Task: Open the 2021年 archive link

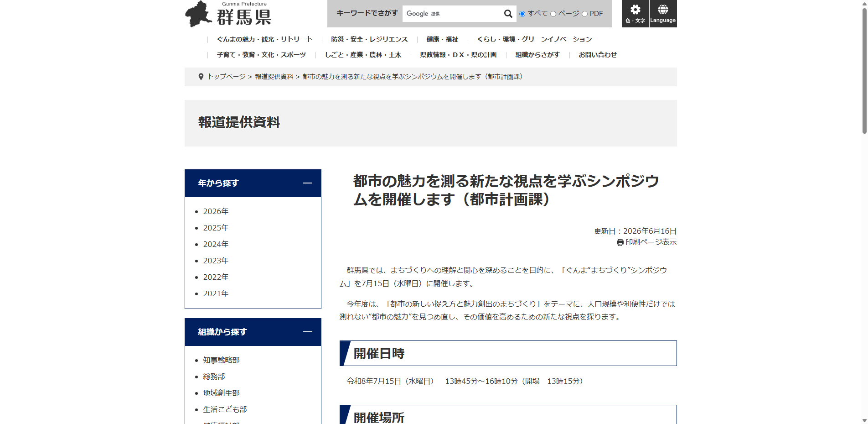Action: [x=216, y=293]
